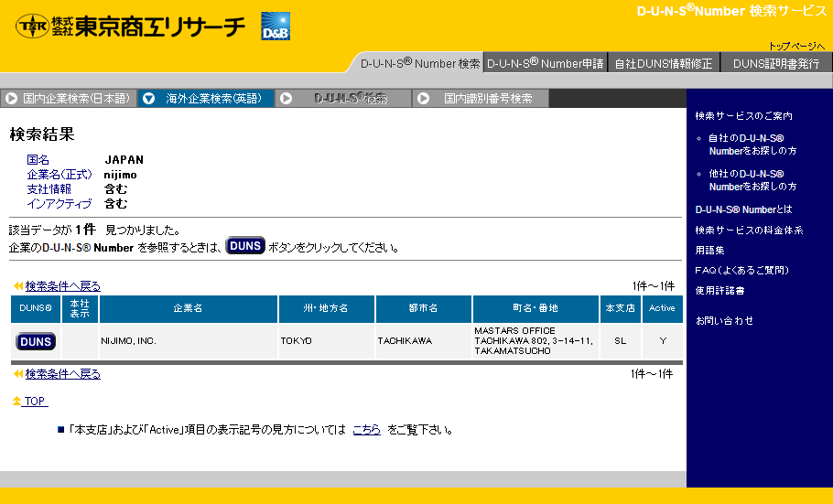Open 検索サービスのご案内 in the sidebar
Viewport: 833px width, 504px height.
pyautogui.click(x=743, y=116)
